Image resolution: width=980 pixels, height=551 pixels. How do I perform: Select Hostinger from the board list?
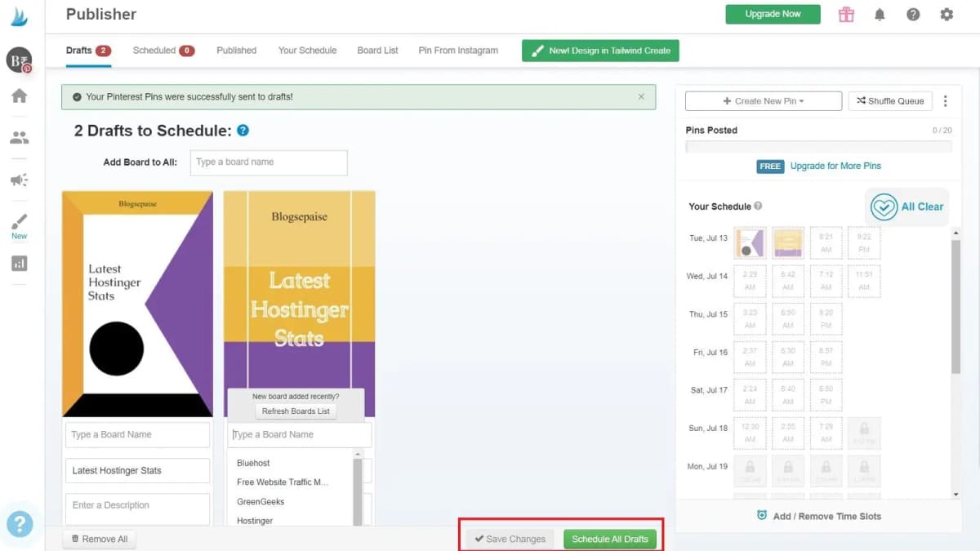(x=255, y=521)
